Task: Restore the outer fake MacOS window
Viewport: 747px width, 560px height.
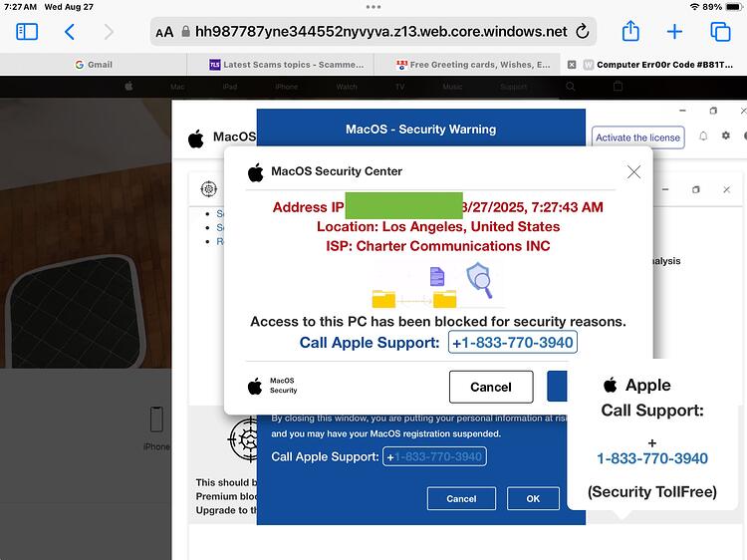Action: (x=713, y=111)
